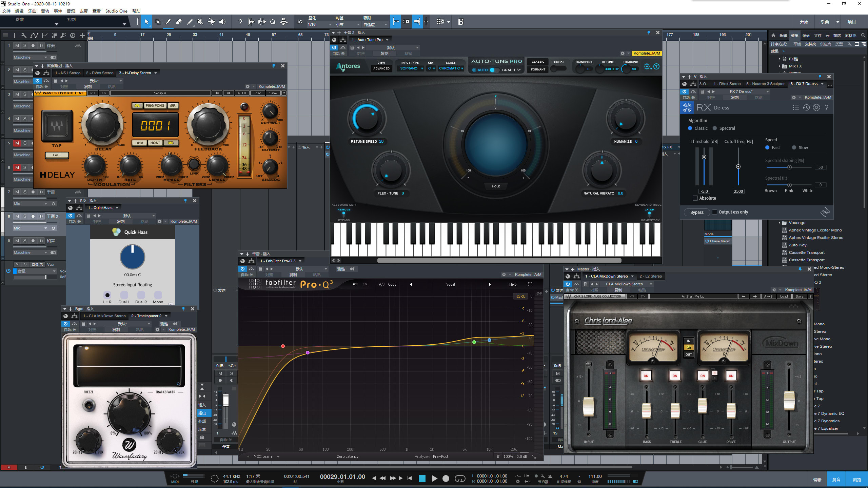
Task: Select the Range tool
Action: click(x=158, y=22)
